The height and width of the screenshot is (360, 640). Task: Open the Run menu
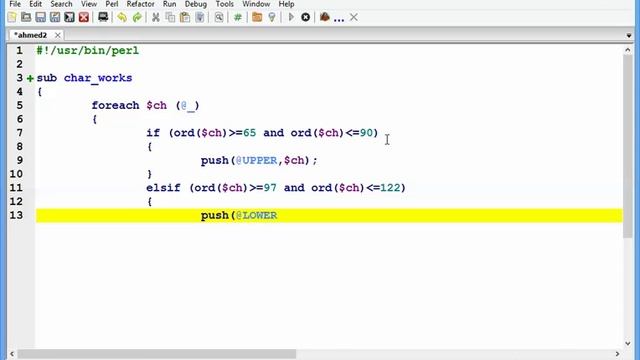[x=169, y=4]
